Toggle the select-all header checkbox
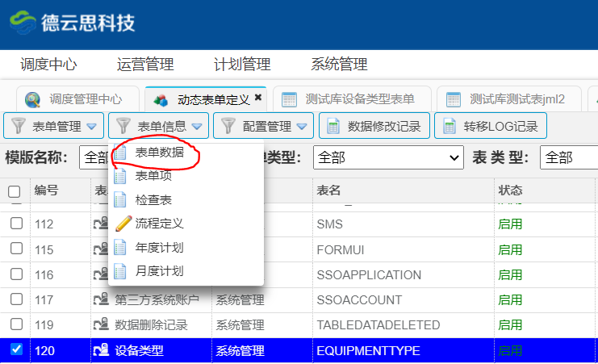 (15, 191)
